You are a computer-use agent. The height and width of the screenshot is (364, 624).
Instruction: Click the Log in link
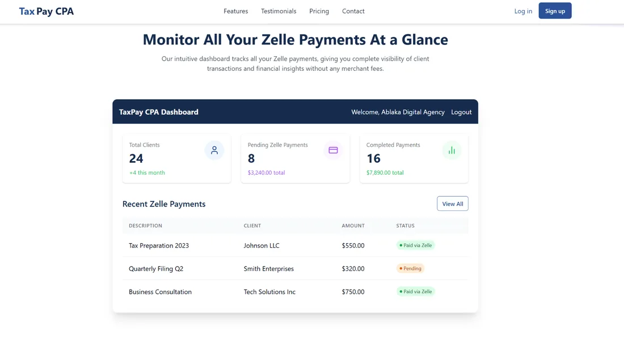[x=523, y=11]
